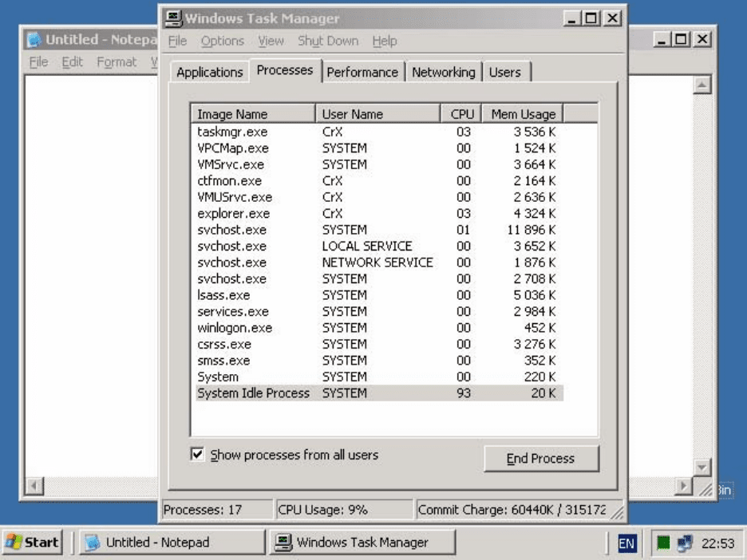
Task: Switch to the Networking tab
Action: pyautogui.click(x=444, y=73)
